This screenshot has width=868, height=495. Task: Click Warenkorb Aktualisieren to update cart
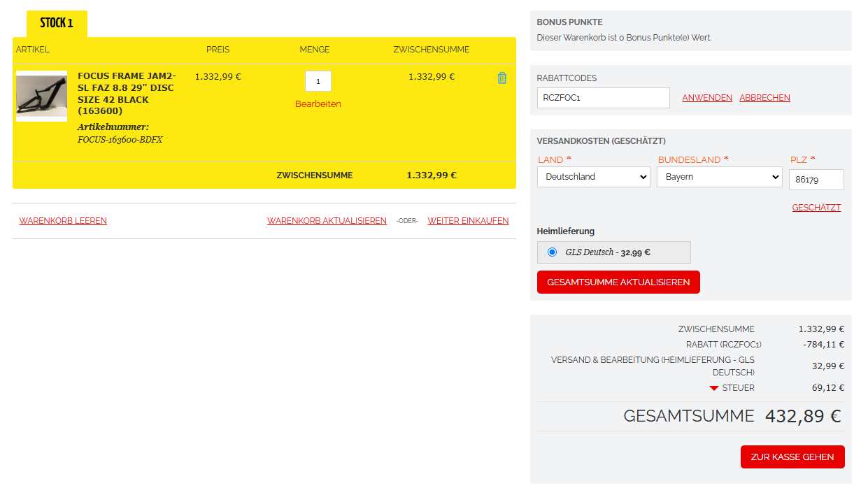point(327,221)
